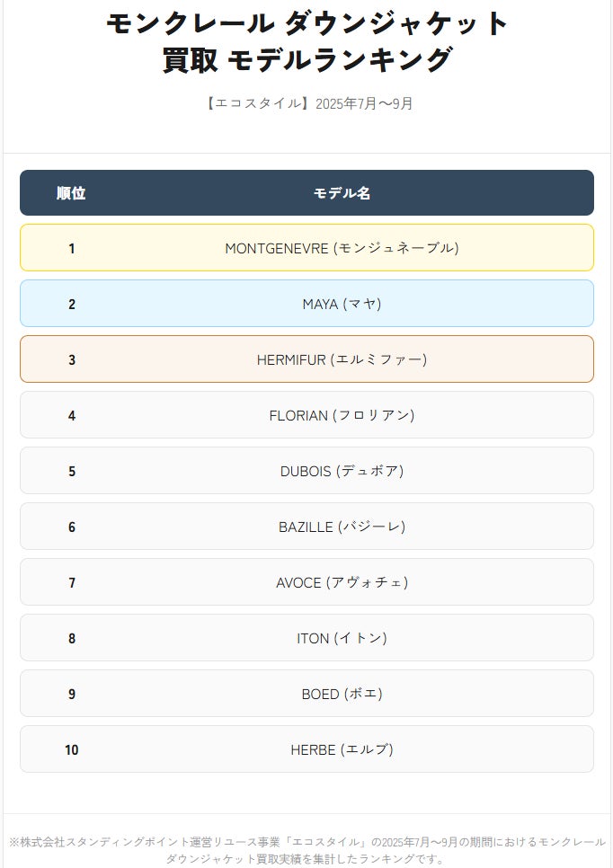Click the モンクレール ダウンジャケット title
613x868 pixels.
click(x=307, y=41)
